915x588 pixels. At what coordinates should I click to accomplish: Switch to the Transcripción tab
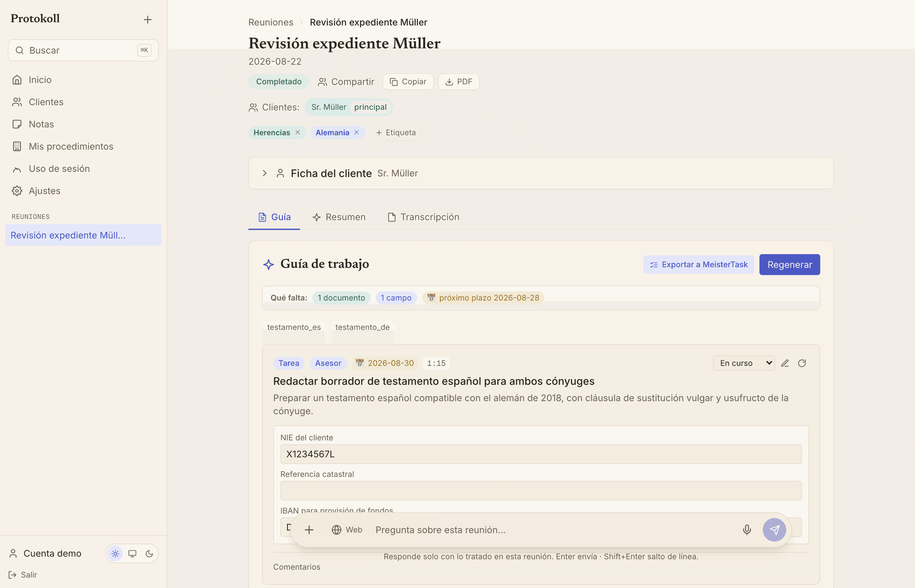(x=423, y=217)
